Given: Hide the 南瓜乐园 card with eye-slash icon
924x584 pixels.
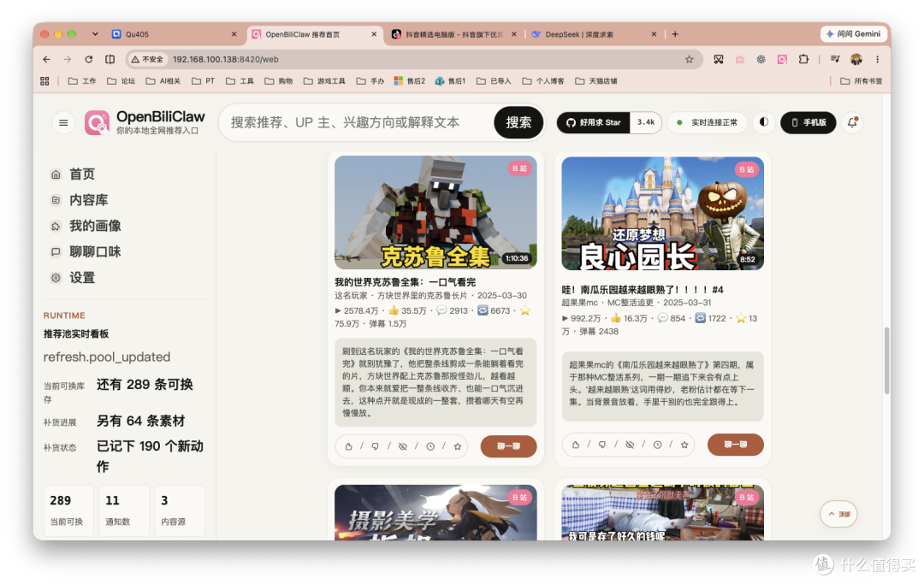Looking at the screenshot, I should click(630, 445).
